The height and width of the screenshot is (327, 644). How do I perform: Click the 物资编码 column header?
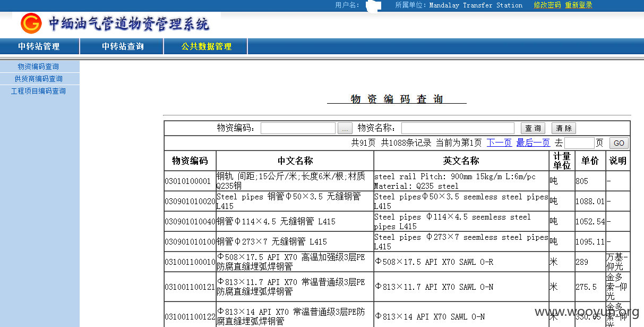(190, 161)
